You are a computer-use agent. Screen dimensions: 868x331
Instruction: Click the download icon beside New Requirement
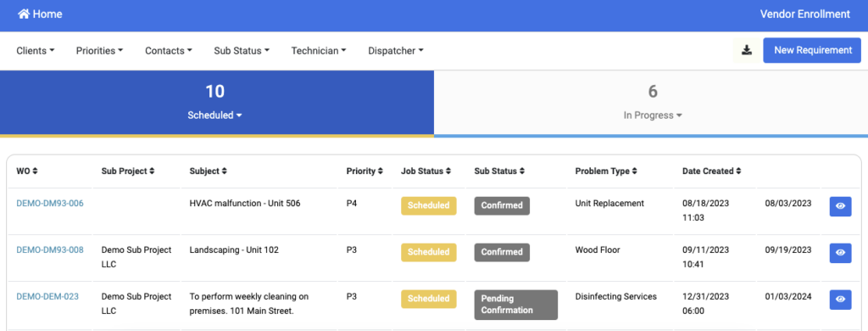point(747,50)
